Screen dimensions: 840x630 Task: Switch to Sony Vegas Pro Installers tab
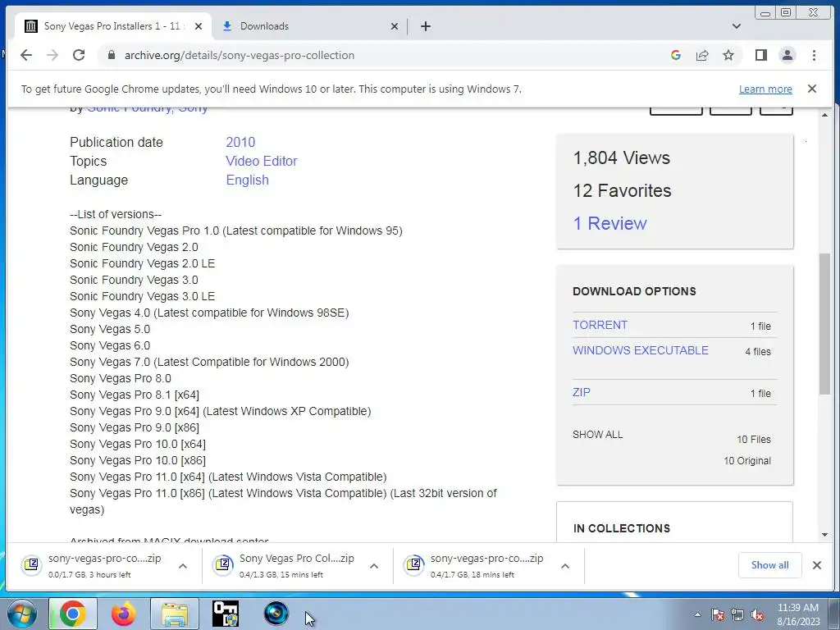coord(112,26)
